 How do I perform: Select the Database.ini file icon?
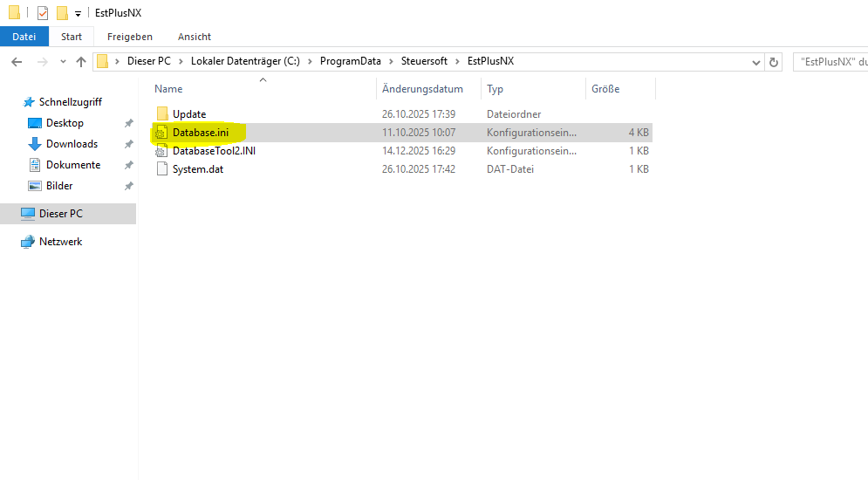tap(161, 133)
